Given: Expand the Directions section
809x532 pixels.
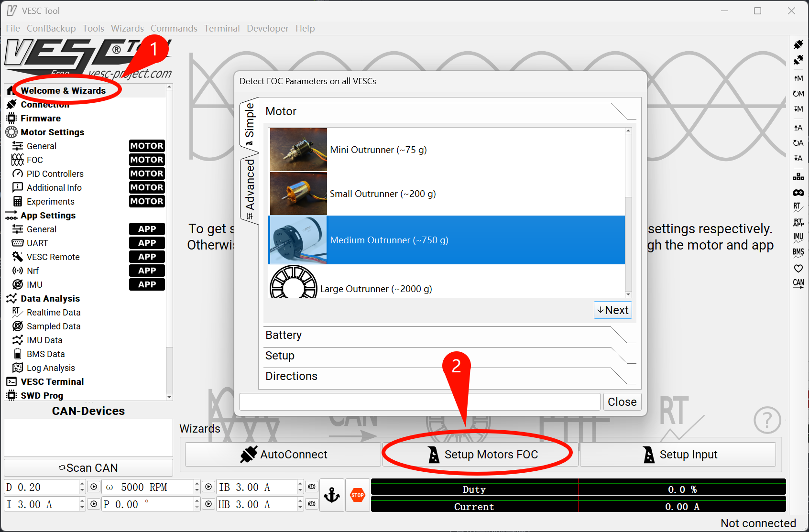Looking at the screenshot, I should click(x=449, y=376).
